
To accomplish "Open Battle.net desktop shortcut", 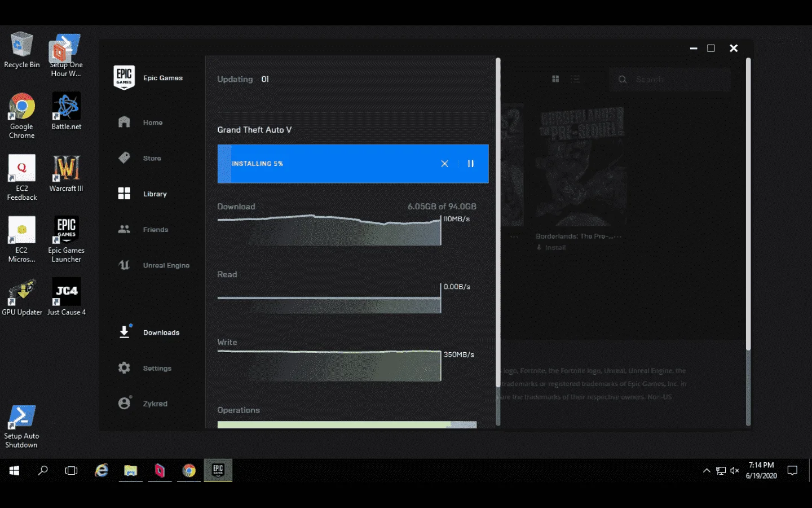I will pyautogui.click(x=67, y=111).
